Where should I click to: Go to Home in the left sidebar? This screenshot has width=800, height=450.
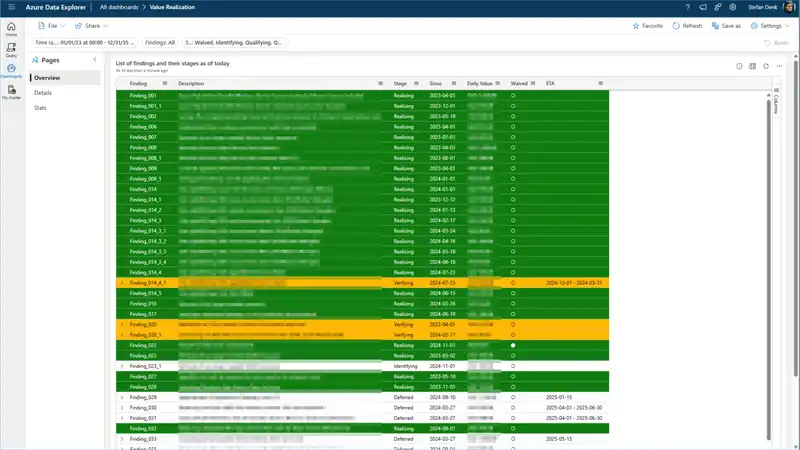(x=11, y=28)
